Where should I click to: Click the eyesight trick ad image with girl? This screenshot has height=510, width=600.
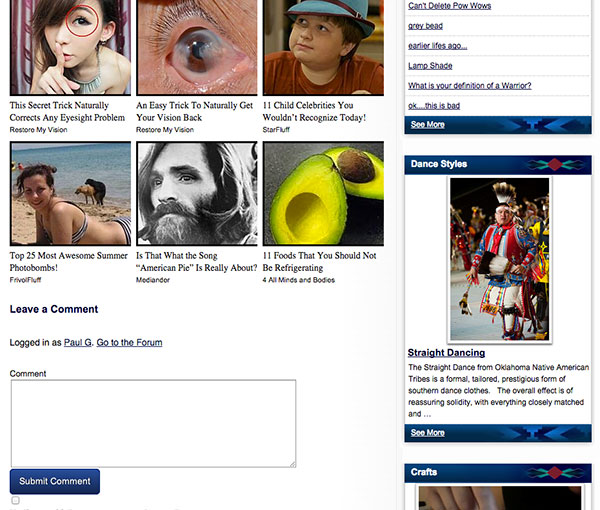pos(70,47)
